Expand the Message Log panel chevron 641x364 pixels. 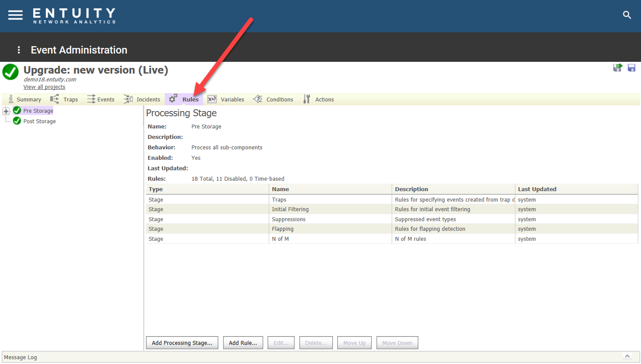pos(627,356)
